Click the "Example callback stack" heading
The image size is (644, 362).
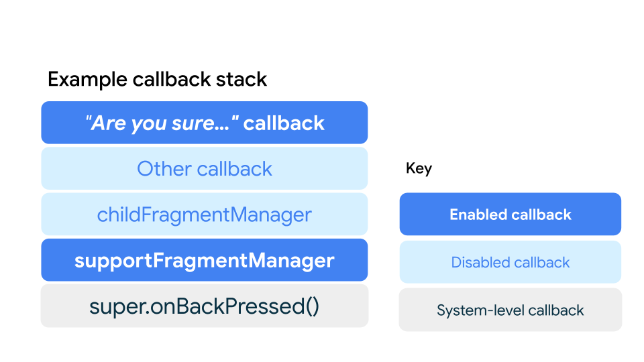pyautogui.click(x=157, y=79)
